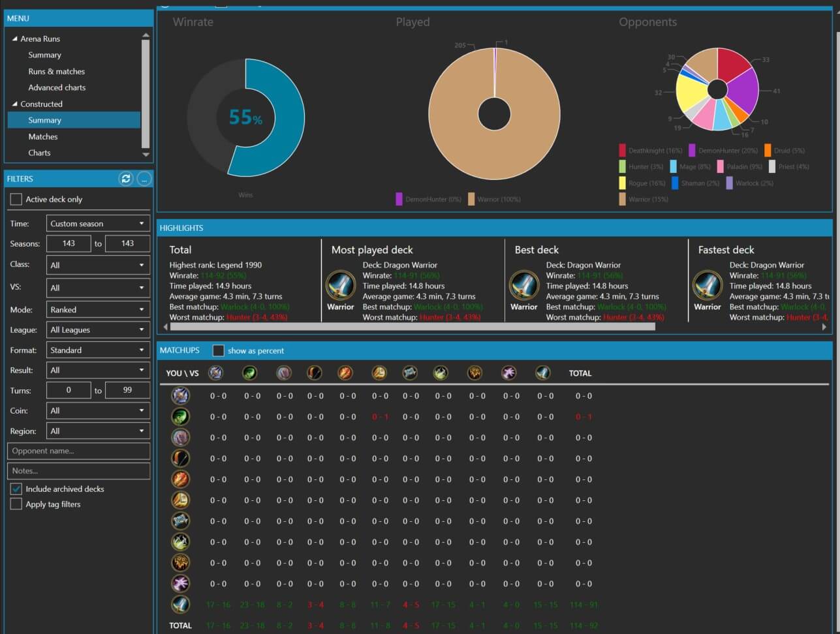The width and height of the screenshot is (840, 634).
Task: Click the Warrior sword icon in the bottom matchup row
Action: (180, 605)
